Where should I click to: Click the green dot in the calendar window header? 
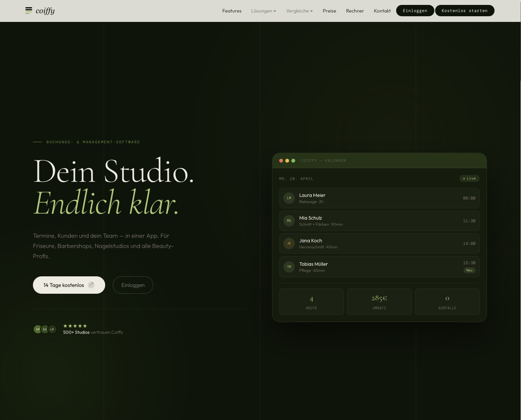293,161
